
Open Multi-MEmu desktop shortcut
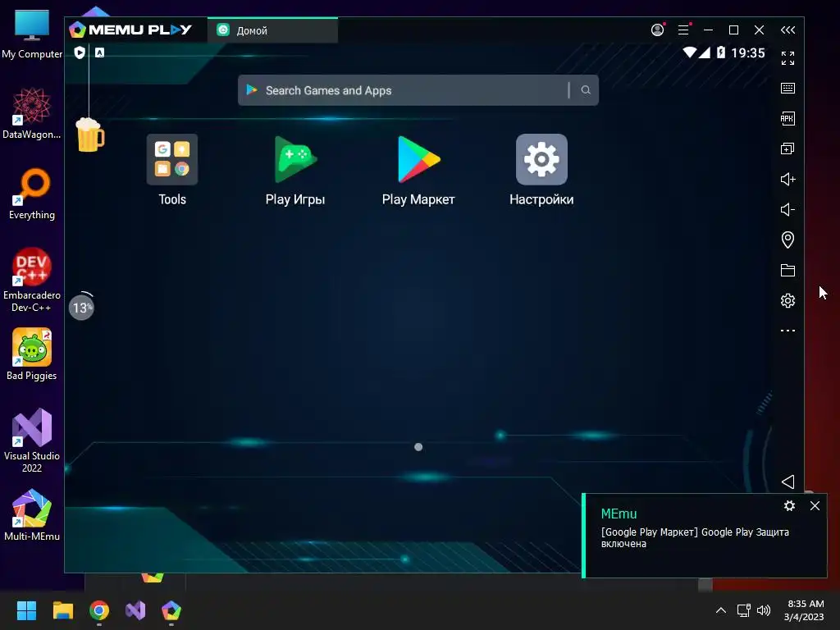pos(32,515)
